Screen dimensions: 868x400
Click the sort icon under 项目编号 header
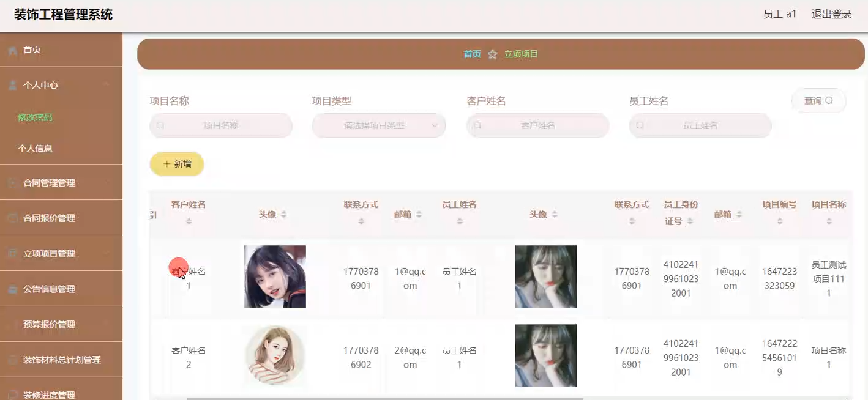point(779,221)
